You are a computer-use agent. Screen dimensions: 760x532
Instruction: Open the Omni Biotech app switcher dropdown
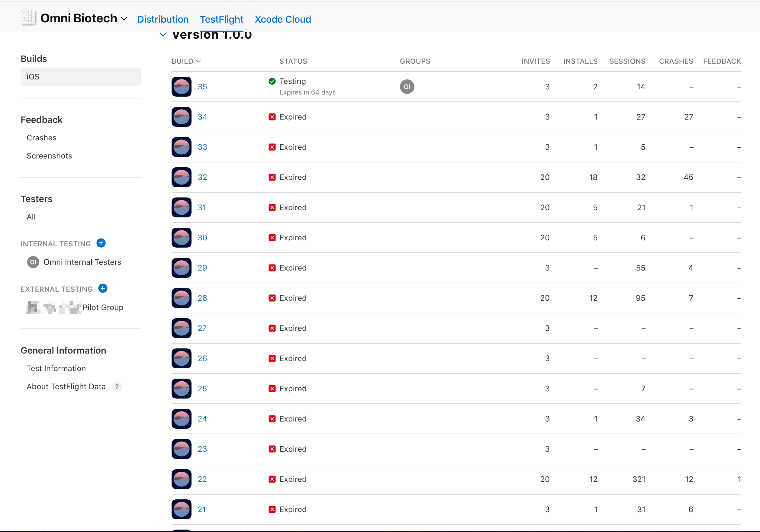click(x=124, y=19)
